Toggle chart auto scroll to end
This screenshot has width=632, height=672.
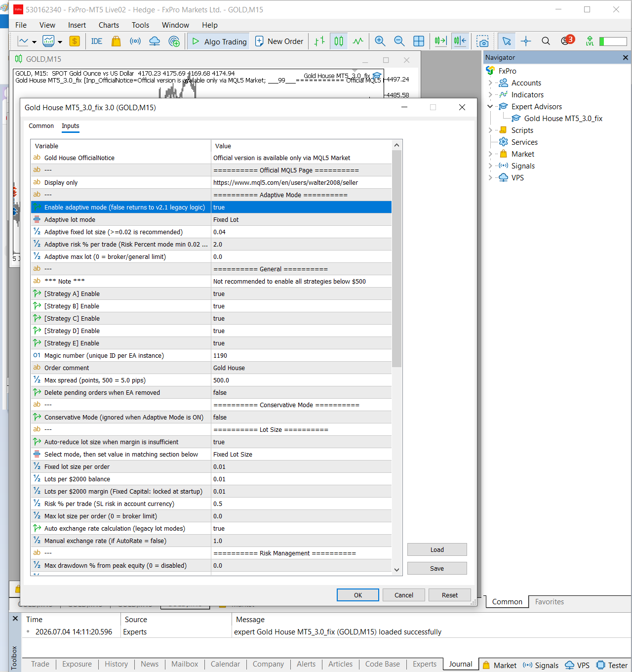point(440,42)
